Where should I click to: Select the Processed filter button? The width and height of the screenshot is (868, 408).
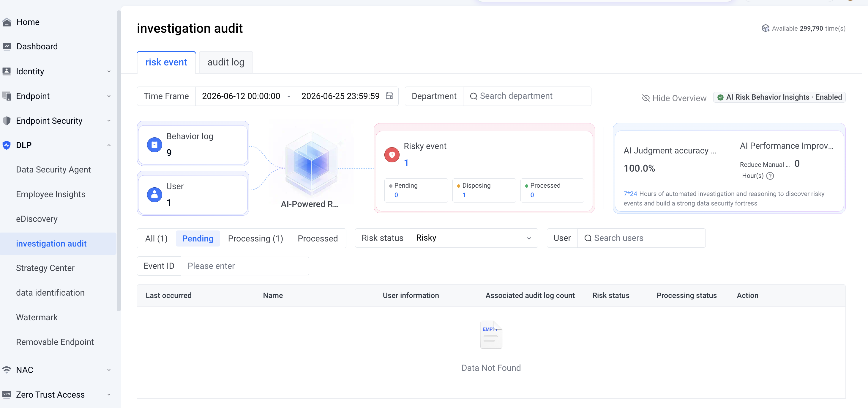pos(318,238)
